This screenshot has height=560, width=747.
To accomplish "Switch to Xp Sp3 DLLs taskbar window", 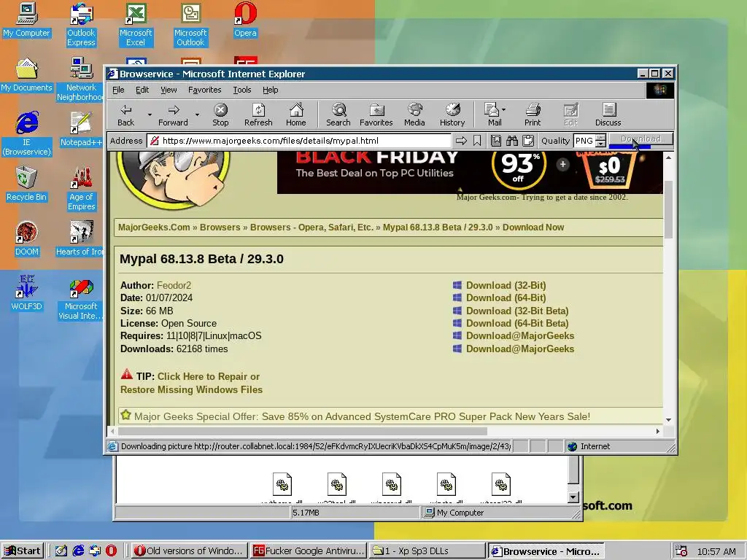I will (427, 551).
